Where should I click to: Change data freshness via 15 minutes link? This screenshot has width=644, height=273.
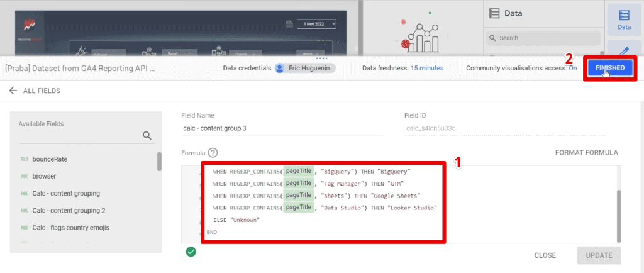427,68
